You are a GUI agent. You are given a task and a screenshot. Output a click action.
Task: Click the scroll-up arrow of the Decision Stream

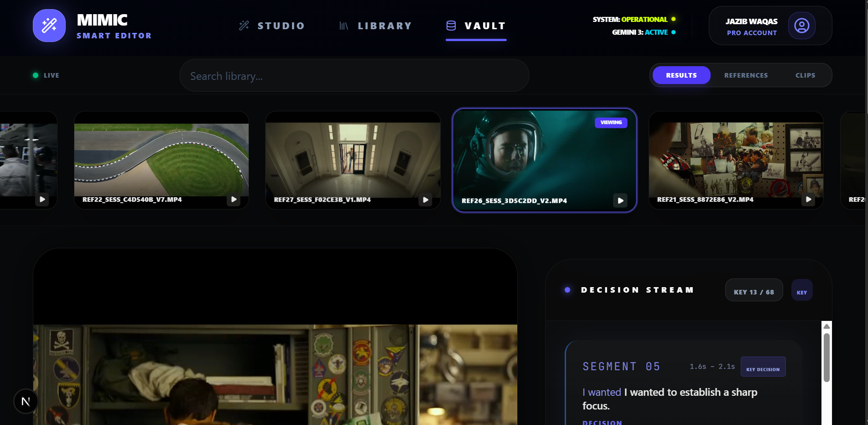[x=826, y=326]
